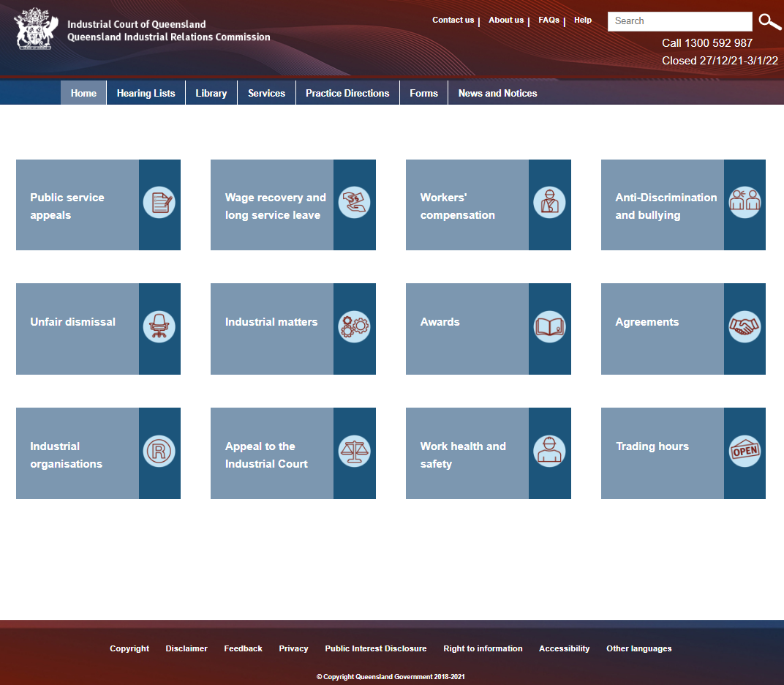The image size is (784, 685).
Task: Select the Wage recovery hand-money icon
Action: (x=355, y=203)
